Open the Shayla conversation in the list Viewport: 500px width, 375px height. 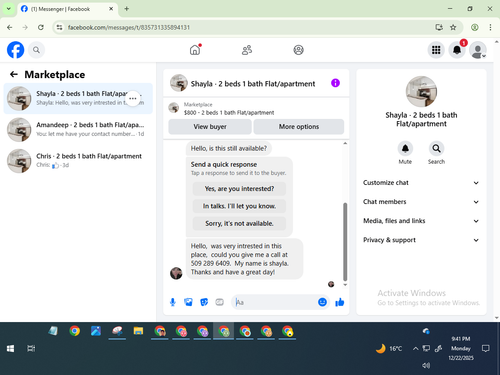tap(78, 98)
